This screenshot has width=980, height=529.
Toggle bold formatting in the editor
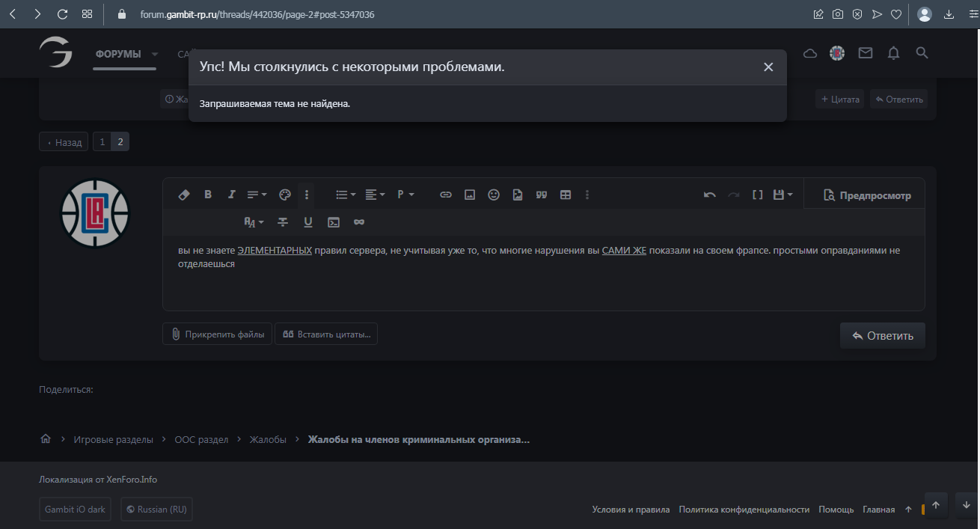coord(208,195)
